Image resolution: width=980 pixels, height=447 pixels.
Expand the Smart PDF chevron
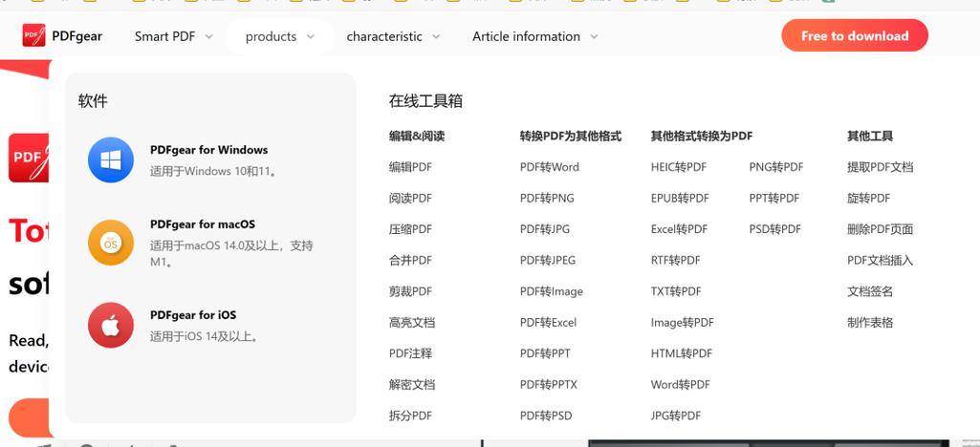pyautogui.click(x=208, y=37)
